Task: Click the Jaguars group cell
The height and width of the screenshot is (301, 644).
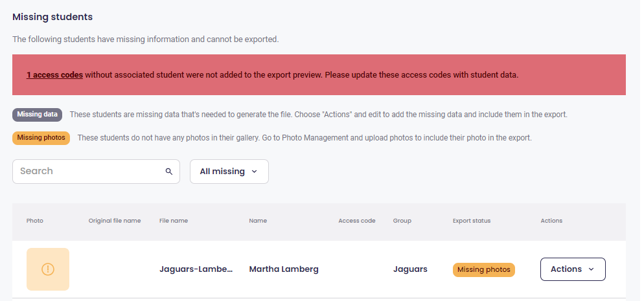Action: click(x=410, y=269)
